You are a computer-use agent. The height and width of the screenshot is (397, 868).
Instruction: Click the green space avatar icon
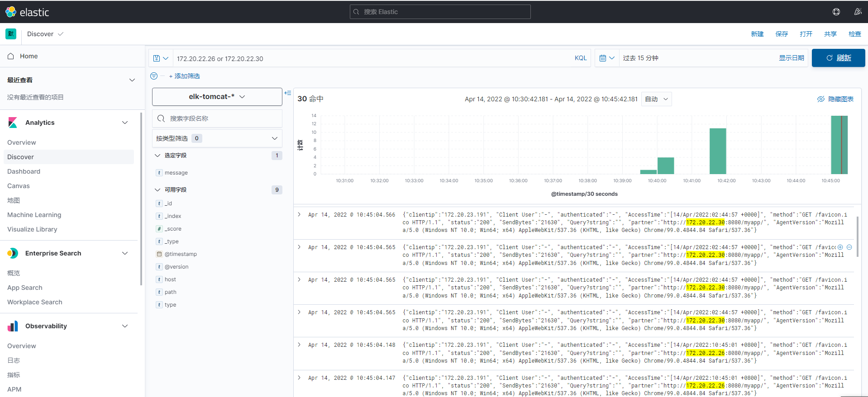[11, 34]
